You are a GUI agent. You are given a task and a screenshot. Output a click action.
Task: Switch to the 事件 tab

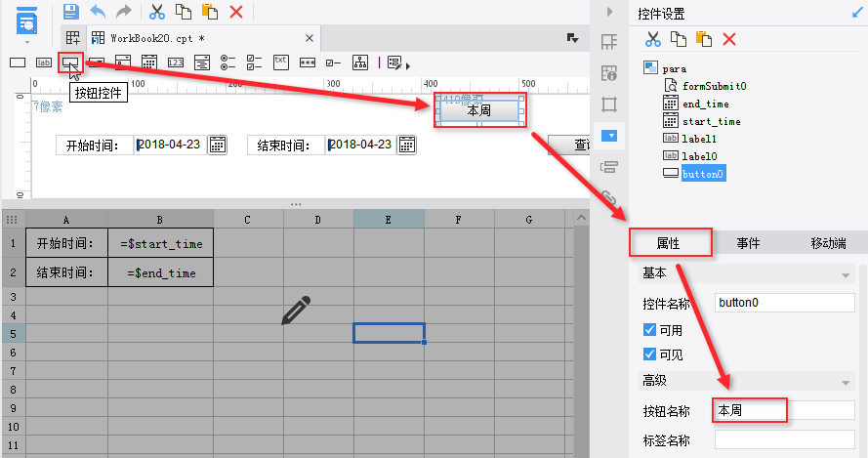(x=749, y=242)
